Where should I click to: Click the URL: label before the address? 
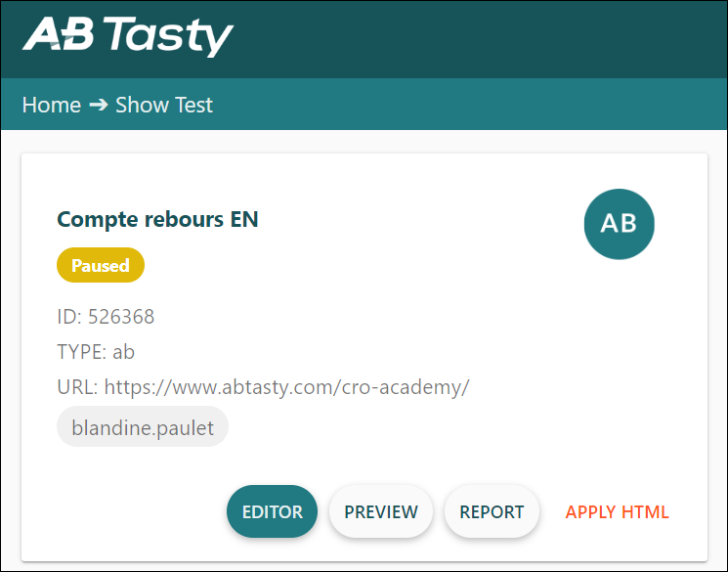77,387
